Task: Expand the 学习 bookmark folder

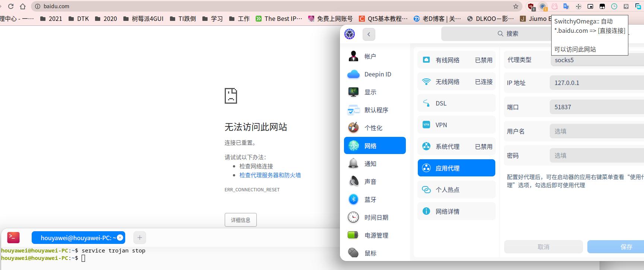Action: pyautogui.click(x=212, y=19)
